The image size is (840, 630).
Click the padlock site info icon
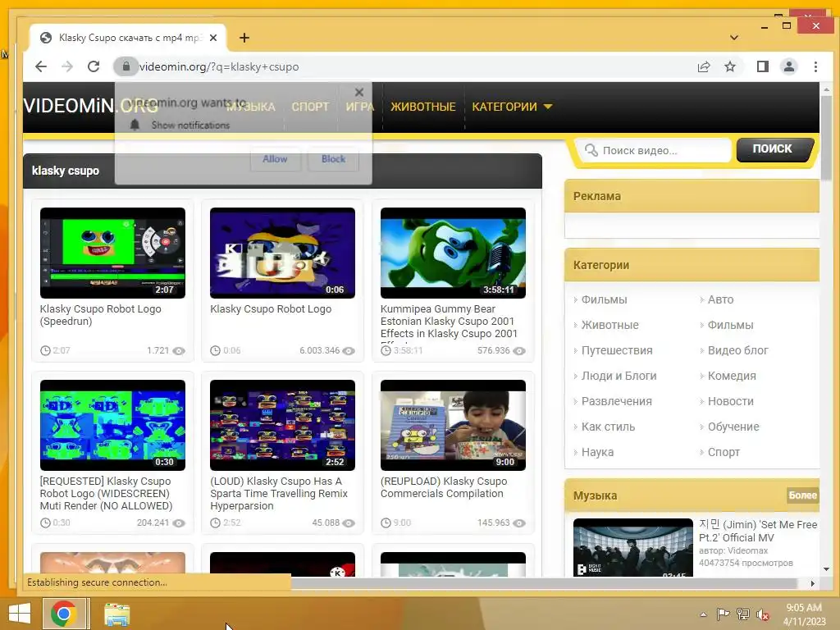126,66
